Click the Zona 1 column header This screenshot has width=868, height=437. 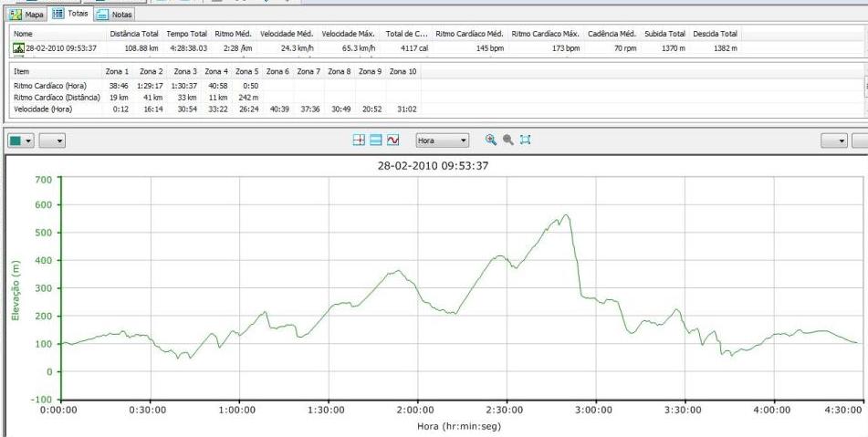118,71
